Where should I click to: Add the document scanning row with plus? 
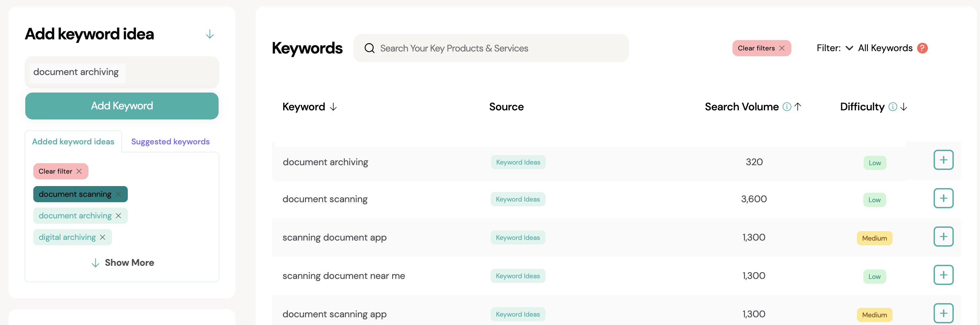943,198
